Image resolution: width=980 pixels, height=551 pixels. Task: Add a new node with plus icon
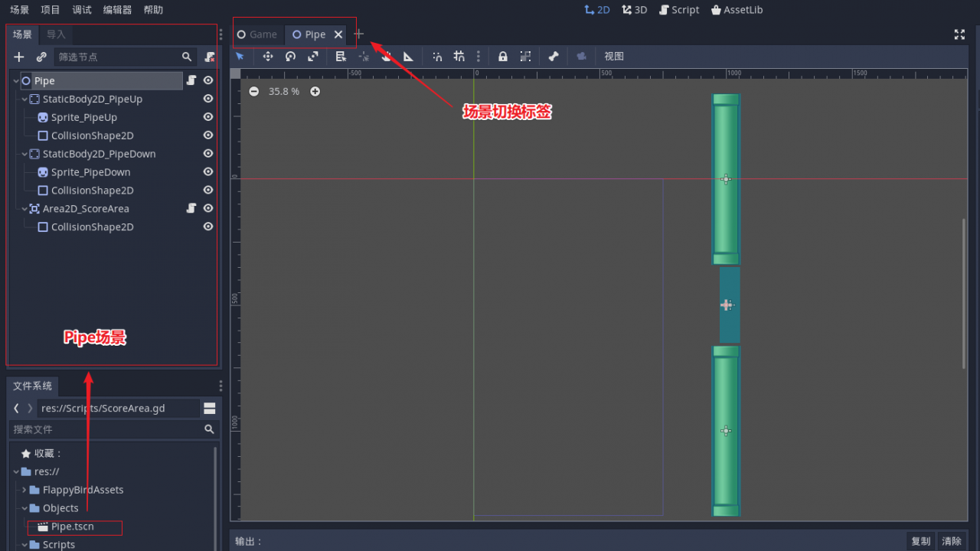(x=19, y=57)
